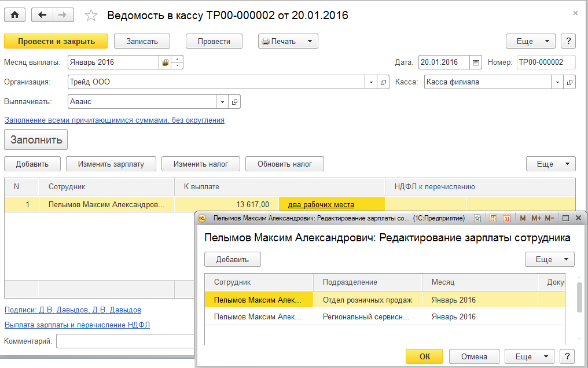
Task: Open the month selector icon for Месяц выплаты
Action: pyautogui.click(x=165, y=62)
